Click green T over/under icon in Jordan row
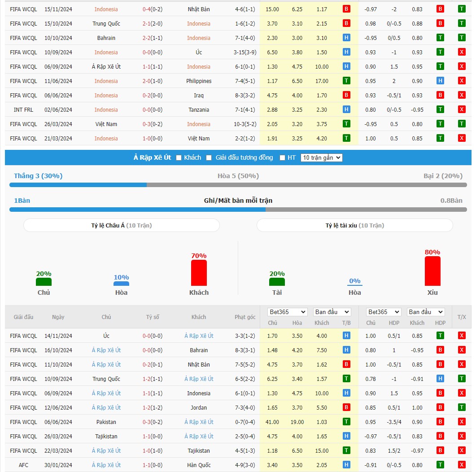Screen dimensions: 476x472 (462, 407)
